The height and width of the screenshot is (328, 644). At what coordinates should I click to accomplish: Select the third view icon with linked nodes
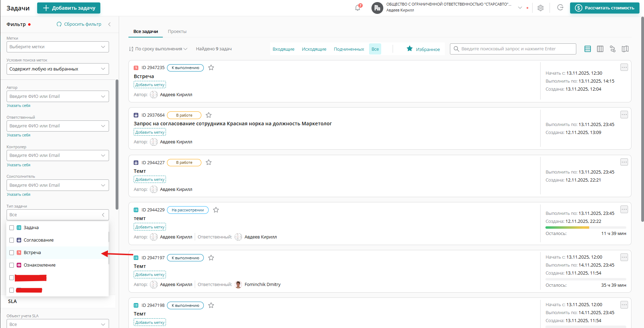coord(612,49)
